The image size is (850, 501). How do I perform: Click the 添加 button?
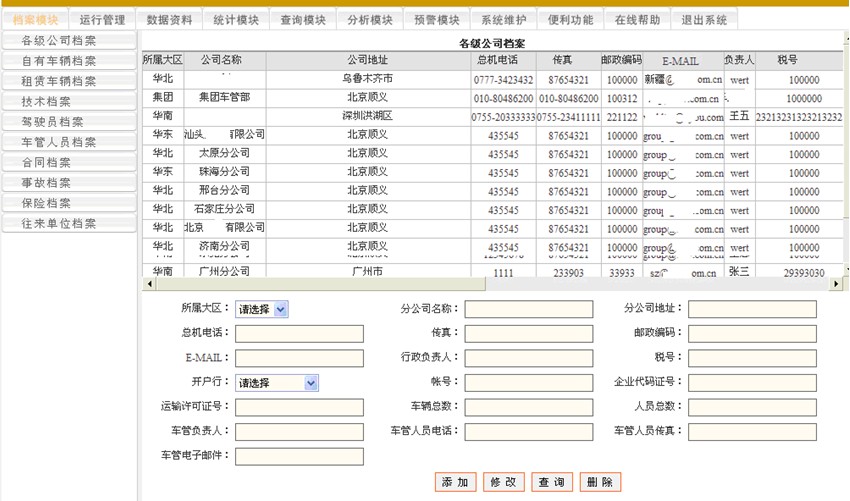(455, 482)
